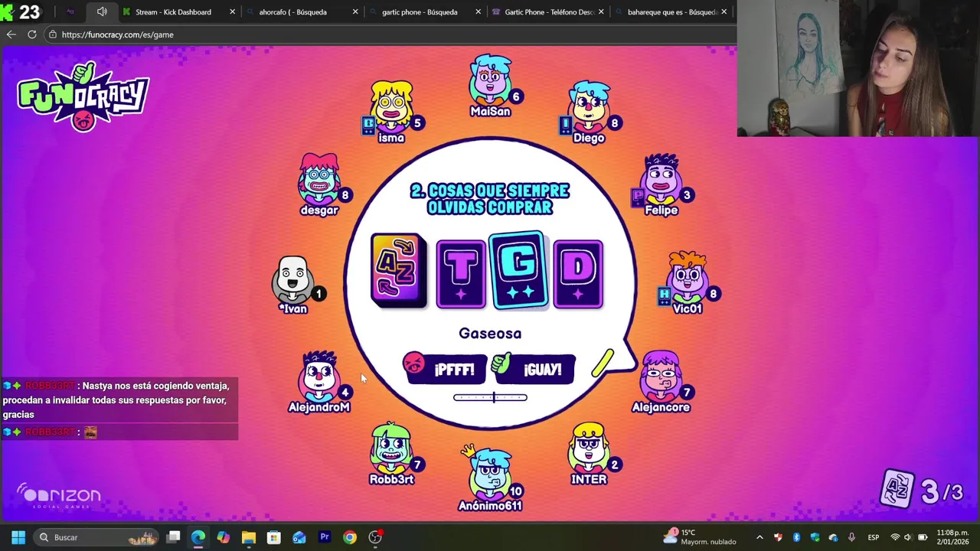Toggle the microphone tray icon
This screenshot has height=551, width=980.
(x=851, y=537)
